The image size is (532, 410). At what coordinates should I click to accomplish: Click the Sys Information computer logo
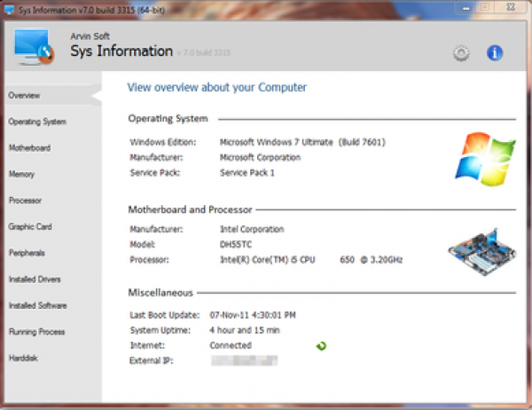tap(34, 47)
